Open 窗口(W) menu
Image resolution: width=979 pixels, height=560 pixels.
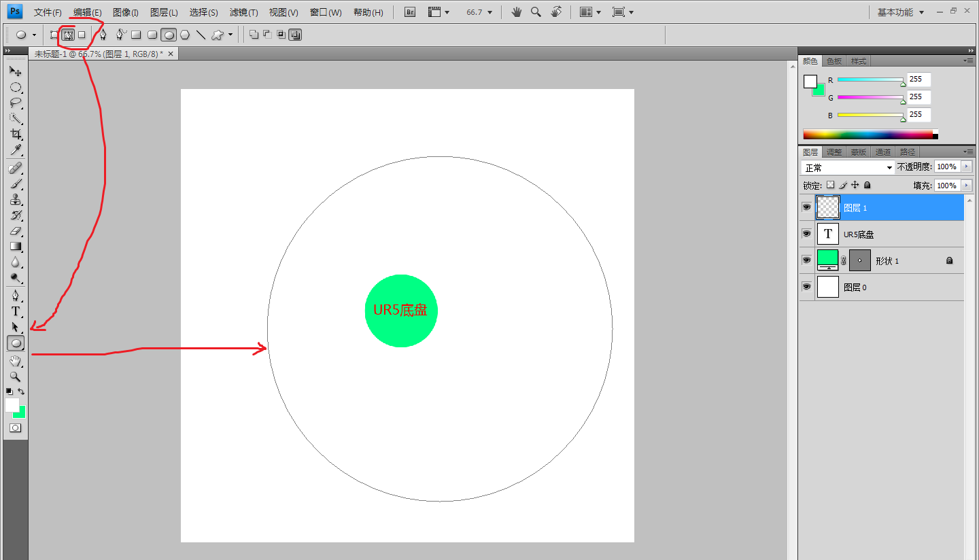pos(326,12)
